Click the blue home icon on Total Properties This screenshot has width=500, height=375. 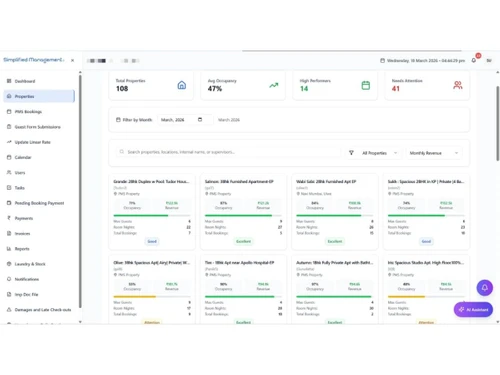[x=182, y=85]
